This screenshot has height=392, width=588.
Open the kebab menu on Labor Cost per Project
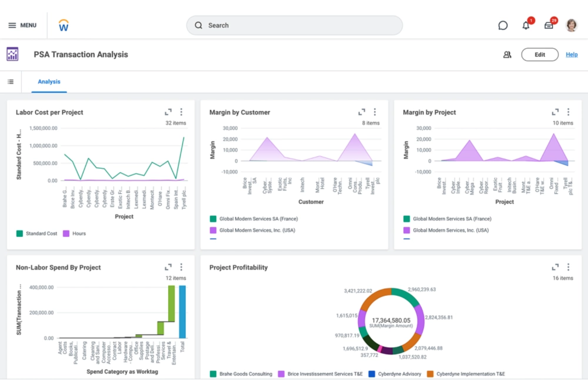181,112
